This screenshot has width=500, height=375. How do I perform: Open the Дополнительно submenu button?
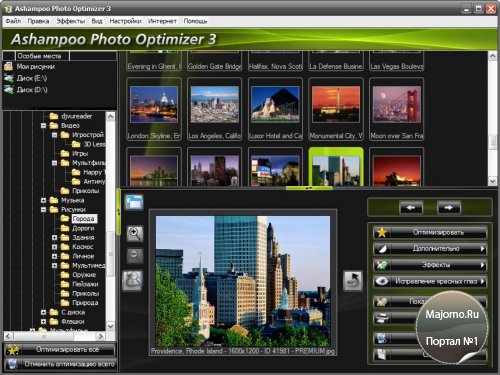(430, 249)
